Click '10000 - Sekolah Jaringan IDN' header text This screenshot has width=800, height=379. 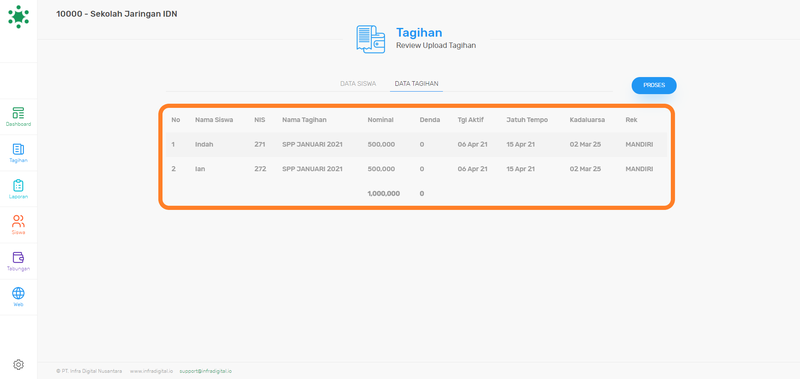(x=117, y=14)
